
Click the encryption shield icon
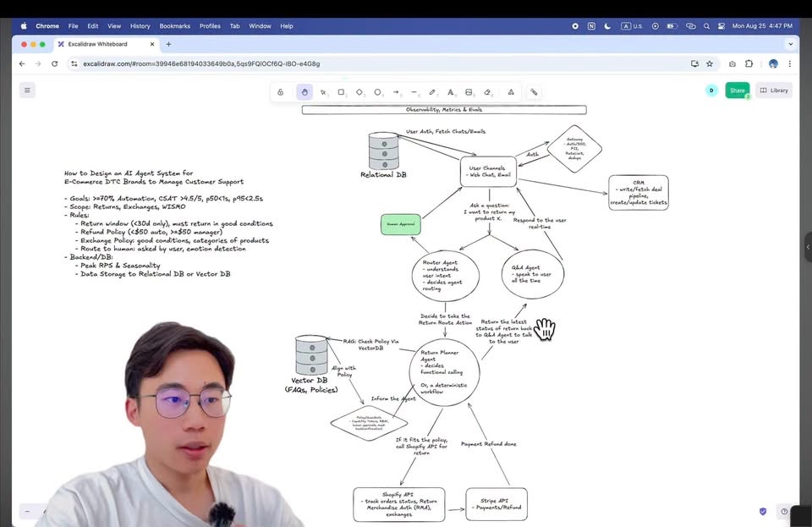click(x=763, y=512)
